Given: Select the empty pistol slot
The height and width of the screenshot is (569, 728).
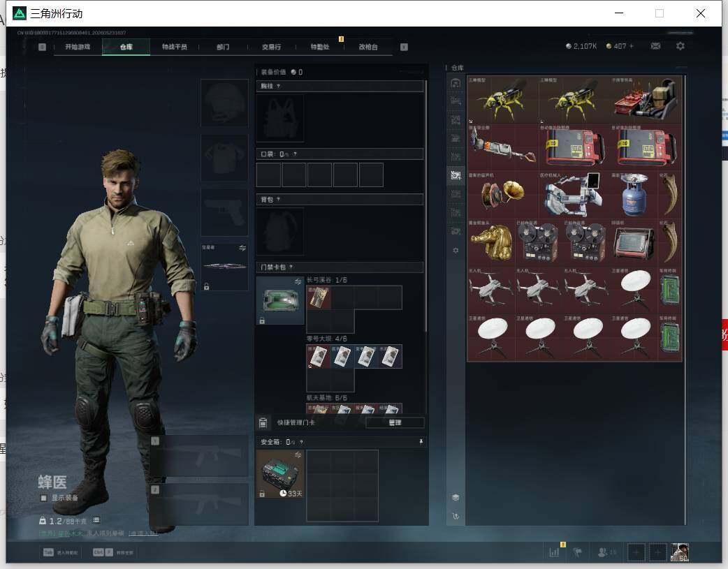Looking at the screenshot, I should pyautogui.click(x=224, y=212).
